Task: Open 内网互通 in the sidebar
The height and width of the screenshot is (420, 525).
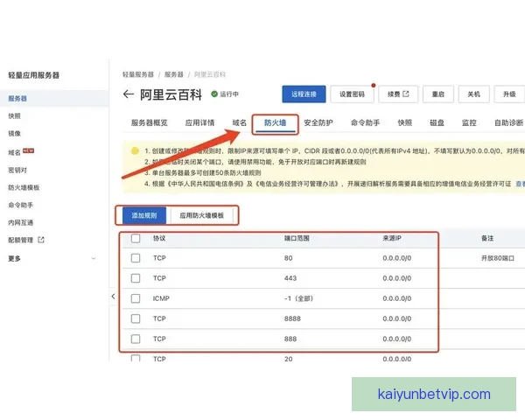Action: [x=21, y=222]
